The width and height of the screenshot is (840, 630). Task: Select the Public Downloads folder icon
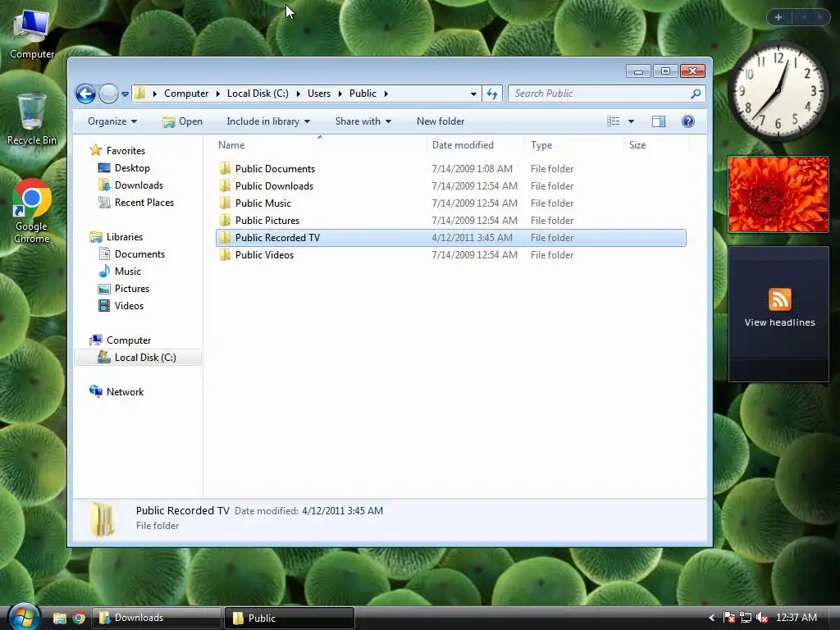click(x=225, y=186)
